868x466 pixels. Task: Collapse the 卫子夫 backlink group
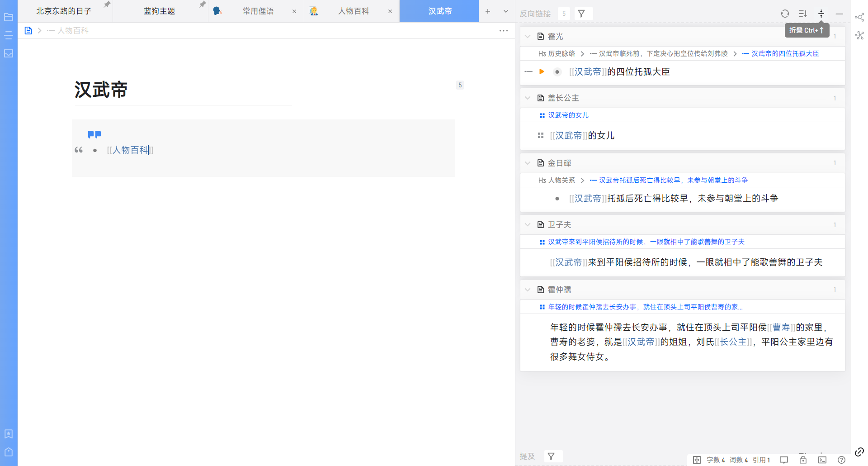coord(528,224)
